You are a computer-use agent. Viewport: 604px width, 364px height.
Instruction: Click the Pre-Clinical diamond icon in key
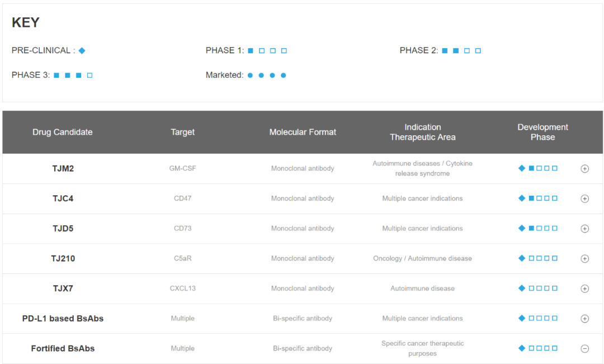pyautogui.click(x=82, y=51)
